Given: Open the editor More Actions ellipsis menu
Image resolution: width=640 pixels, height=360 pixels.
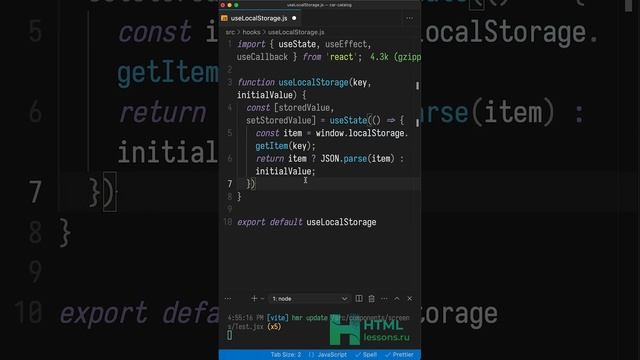Looking at the screenshot, I should click(x=409, y=18).
